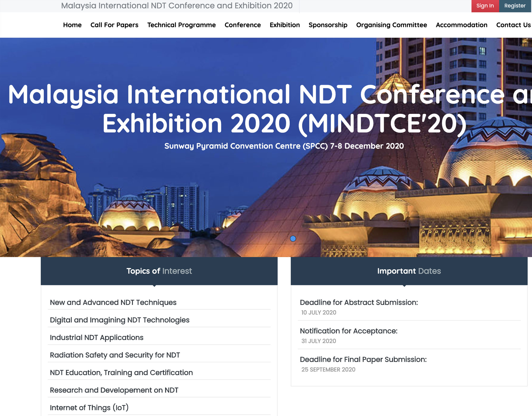Click the conference title in top bar
The width and height of the screenshot is (532, 416).
point(177,6)
